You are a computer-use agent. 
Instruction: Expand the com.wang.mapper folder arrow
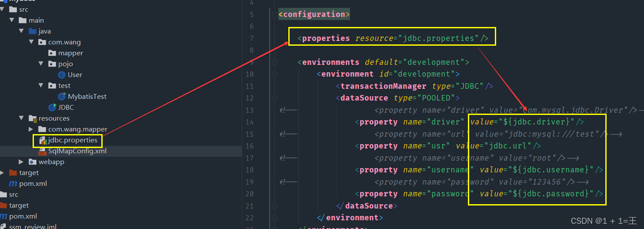(x=31, y=129)
